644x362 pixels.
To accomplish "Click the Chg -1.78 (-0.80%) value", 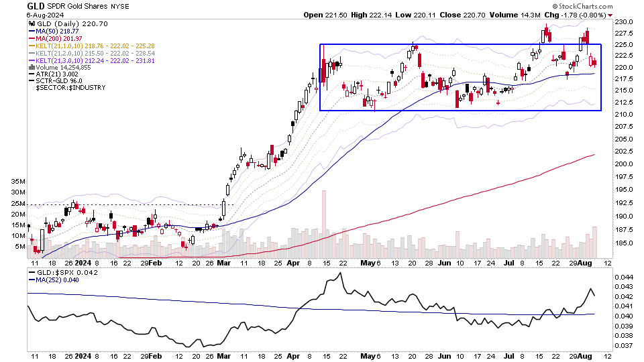I will pos(575,15).
